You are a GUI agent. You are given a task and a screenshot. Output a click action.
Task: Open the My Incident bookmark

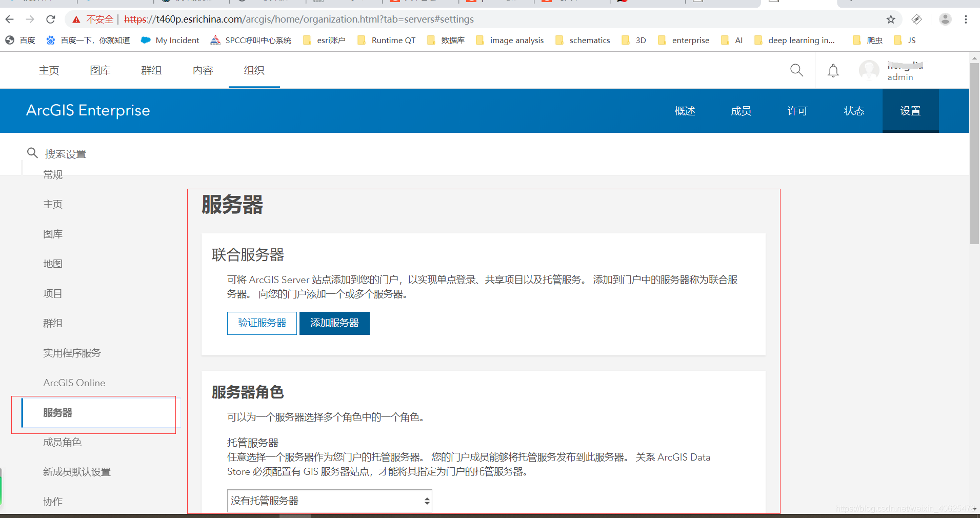click(x=170, y=41)
